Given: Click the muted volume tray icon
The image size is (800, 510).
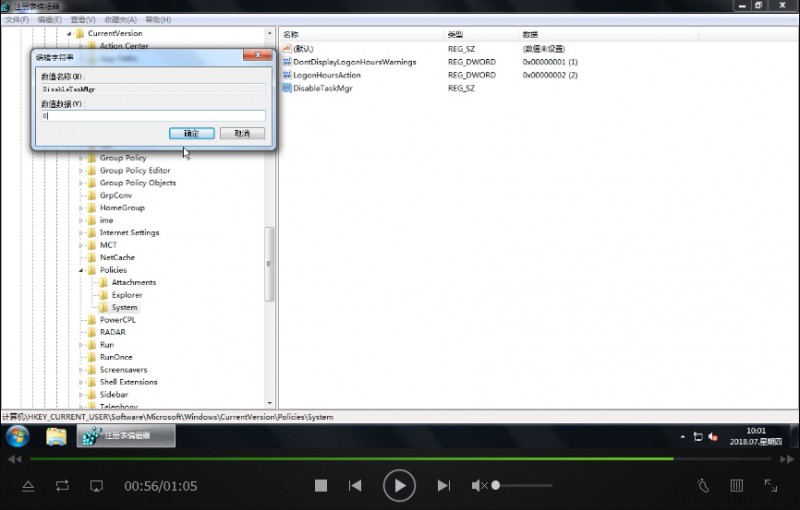Looking at the screenshot, I should (x=713, y=437).
